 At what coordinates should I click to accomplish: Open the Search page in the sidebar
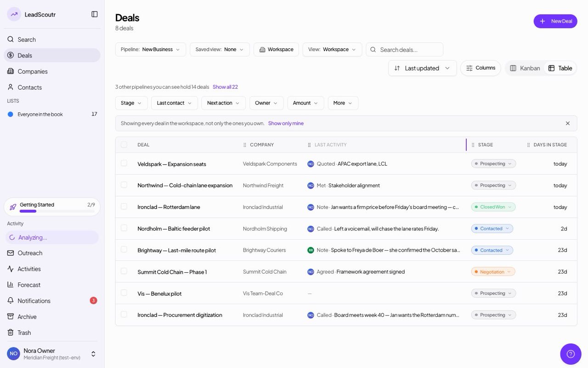coord(52,40)
